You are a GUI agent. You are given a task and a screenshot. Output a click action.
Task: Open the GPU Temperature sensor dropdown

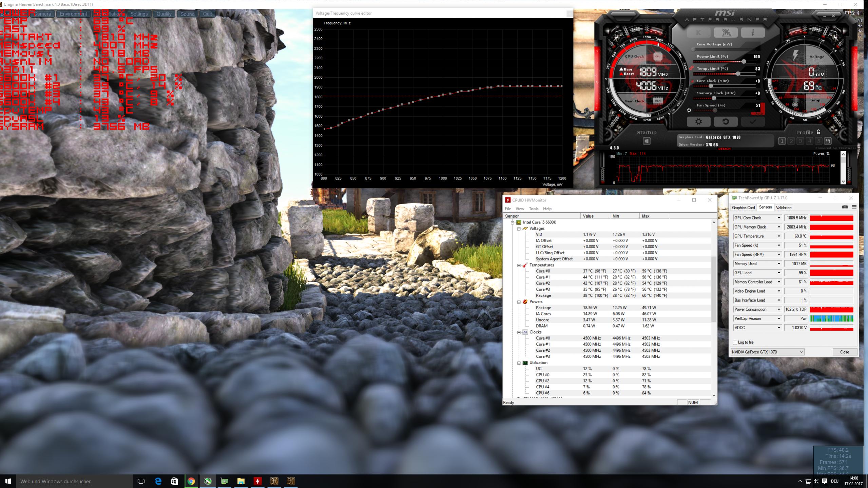779,236
